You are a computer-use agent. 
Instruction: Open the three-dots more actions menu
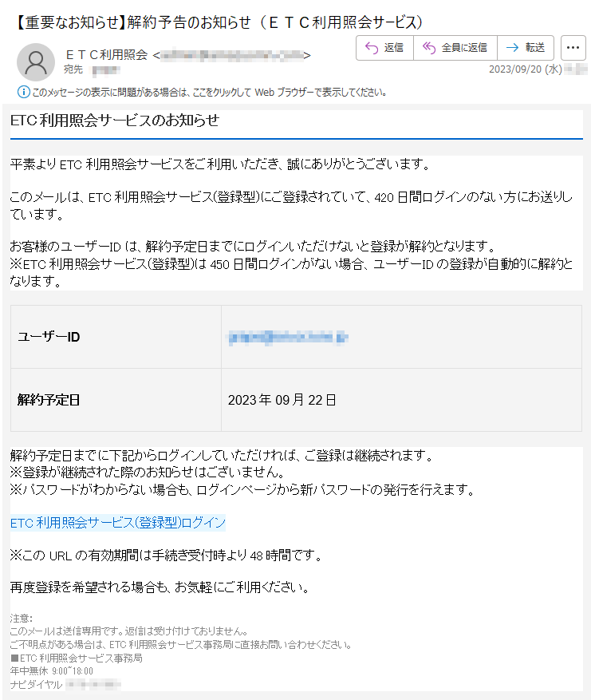click(573, 48)
